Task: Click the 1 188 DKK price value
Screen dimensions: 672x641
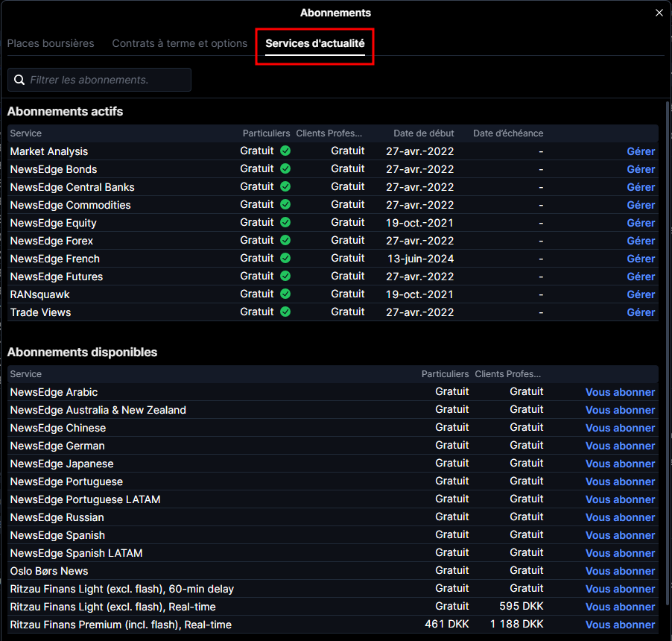Action: (517, 625)
